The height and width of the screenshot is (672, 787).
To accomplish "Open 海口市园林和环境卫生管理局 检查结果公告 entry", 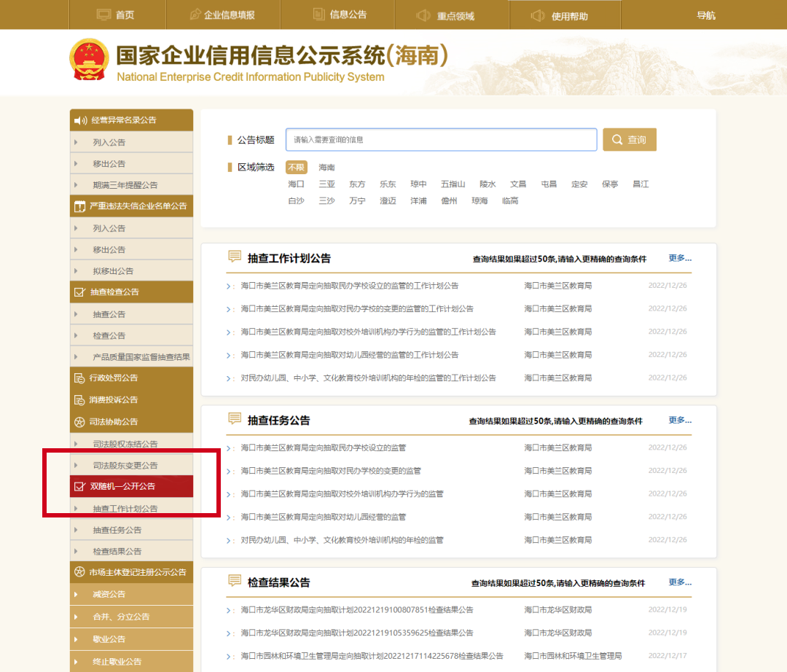I will coord(372,656).
